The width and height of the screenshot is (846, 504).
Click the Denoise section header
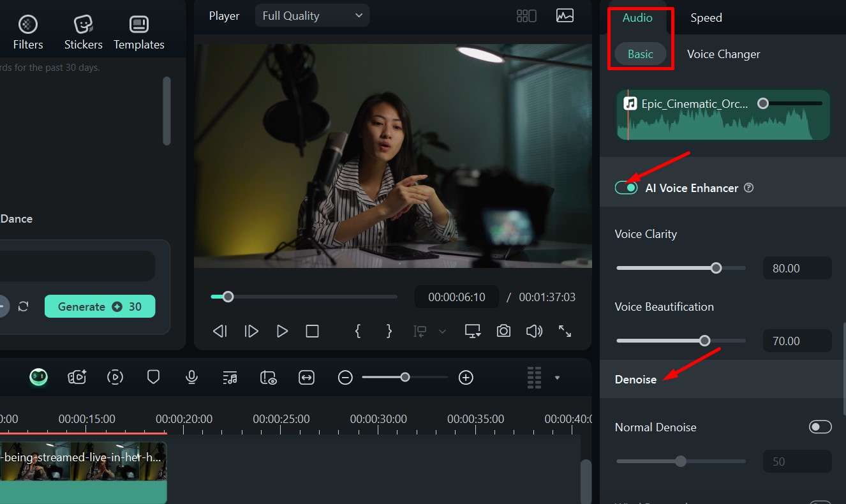723,379
